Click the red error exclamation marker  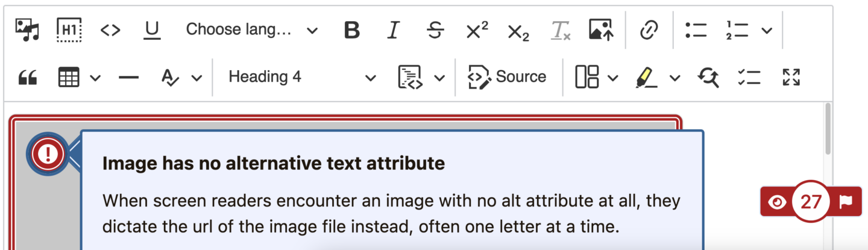pos(47,154)
